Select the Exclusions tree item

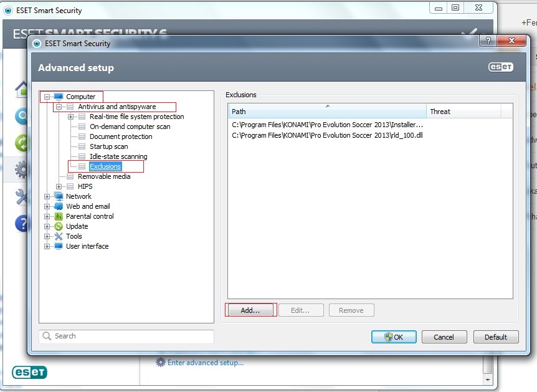tap(105, 166)
